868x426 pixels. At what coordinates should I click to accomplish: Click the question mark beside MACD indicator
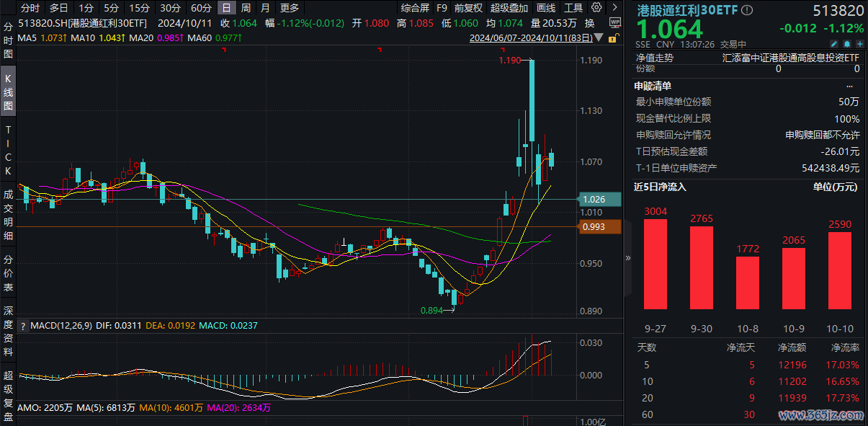coord(22,326)
